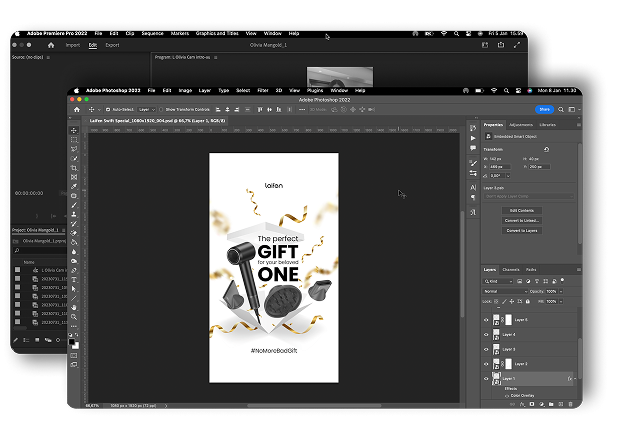Toggle Color Overlay effect visibility
Image resolution: width=619 pixels, height=426 pixels.
coord(507,396)
